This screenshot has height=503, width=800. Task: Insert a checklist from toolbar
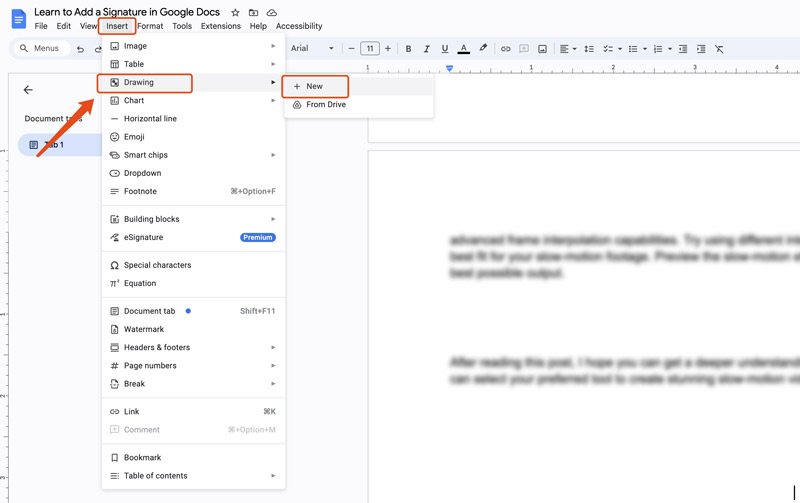pyautogui.click(x=608, y=49)
